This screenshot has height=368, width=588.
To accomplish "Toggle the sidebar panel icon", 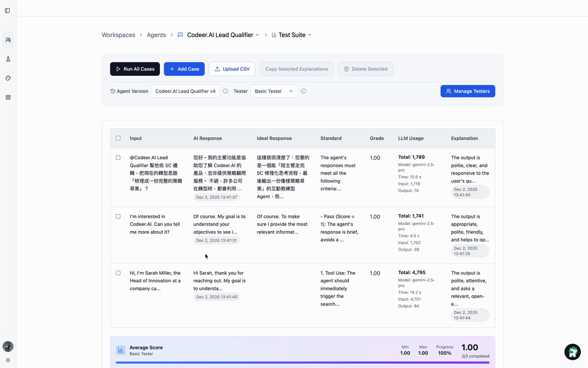I will pyautogui.click(x=8, y=10).
